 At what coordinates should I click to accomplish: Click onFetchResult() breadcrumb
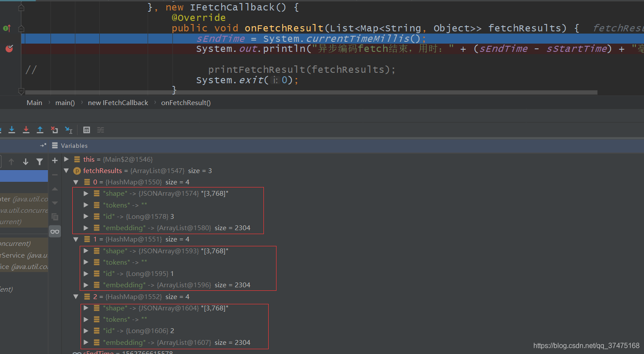(x=186, y=102)
